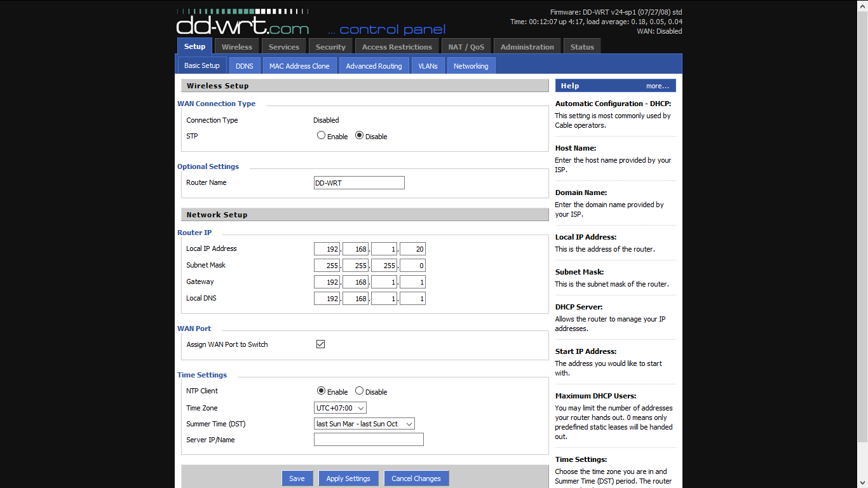Open the NAT / QoS tab
Screen dimensions: 868x488
click(x=466, y=46)
